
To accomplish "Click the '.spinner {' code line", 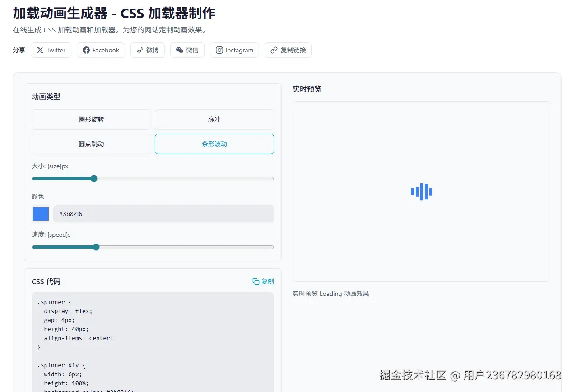I will [x=54, y=302].
